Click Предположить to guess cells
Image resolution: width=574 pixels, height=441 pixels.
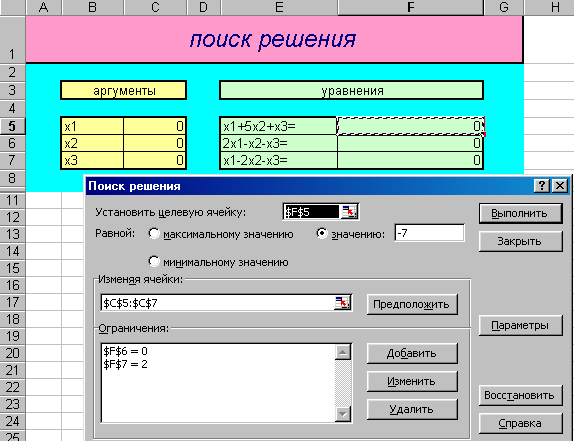click(412, 304)
